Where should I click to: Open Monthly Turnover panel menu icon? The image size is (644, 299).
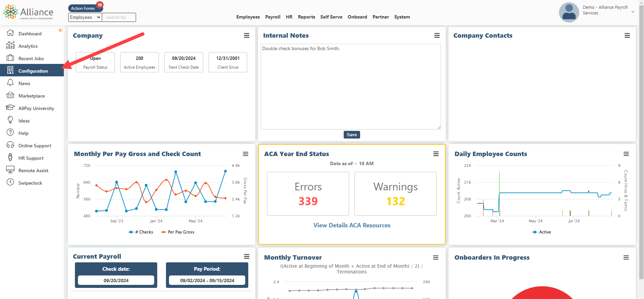[x=436, y=258]
